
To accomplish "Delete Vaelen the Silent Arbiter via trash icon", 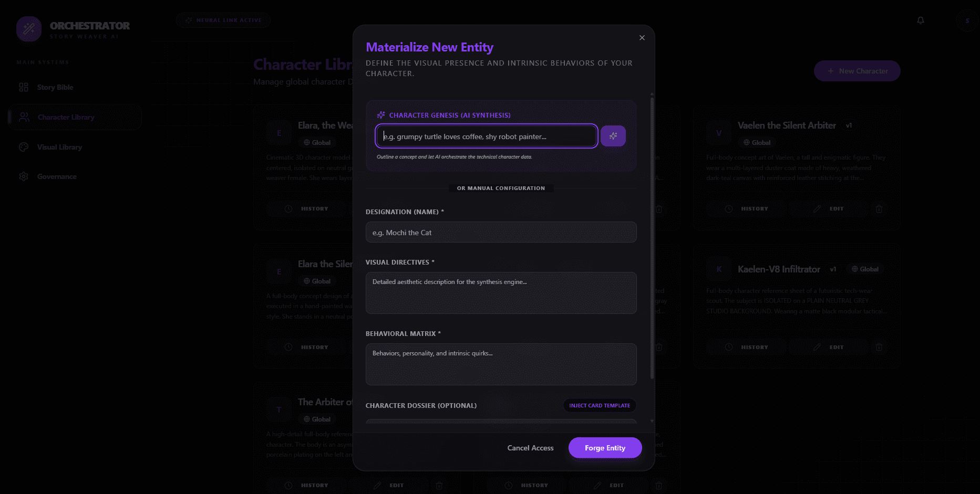I will (x=879, y=209).
